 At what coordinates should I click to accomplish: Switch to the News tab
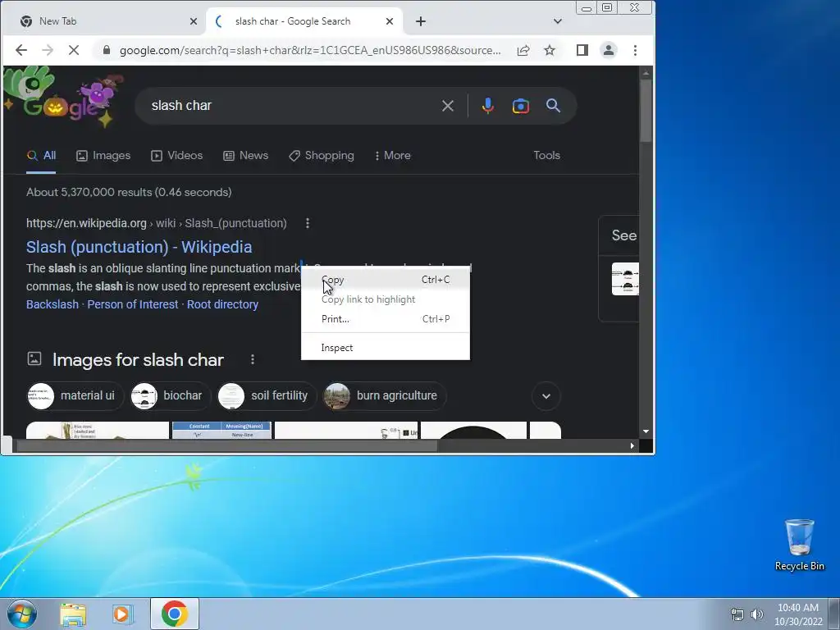point(245,155)
